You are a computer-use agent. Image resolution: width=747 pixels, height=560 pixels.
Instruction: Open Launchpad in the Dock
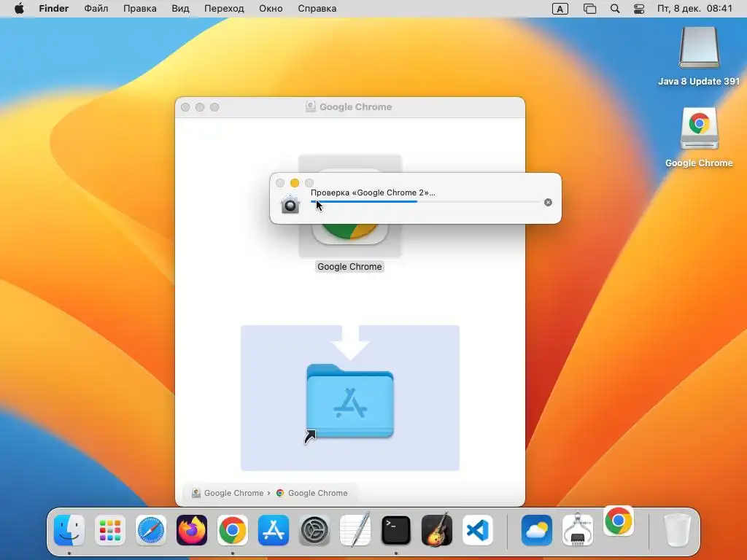[x=110, y=530]
